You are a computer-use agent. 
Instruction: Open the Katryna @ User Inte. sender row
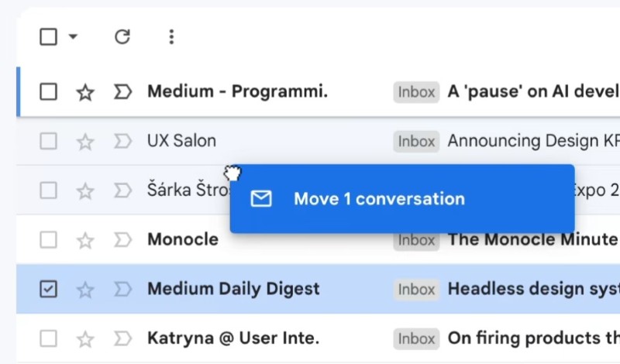click(232, 338)
